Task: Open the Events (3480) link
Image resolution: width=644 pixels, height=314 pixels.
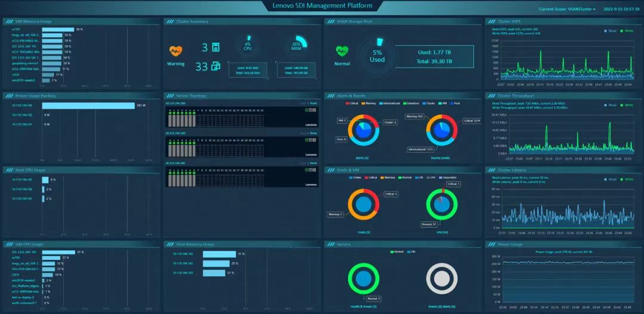Action: (x=442, y=158)
